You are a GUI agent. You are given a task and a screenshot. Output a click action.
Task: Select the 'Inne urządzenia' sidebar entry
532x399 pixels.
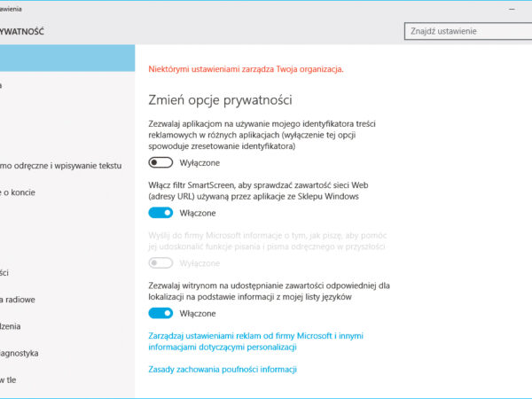(18, 326)
